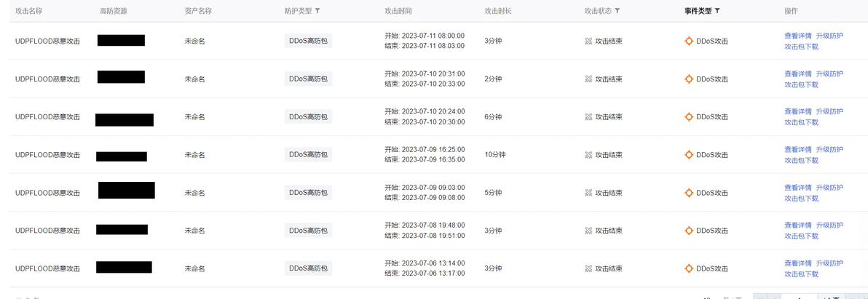Open the 防护类型 column filter icon
This screenshot has width=868, height=299.
pos(317,11)
